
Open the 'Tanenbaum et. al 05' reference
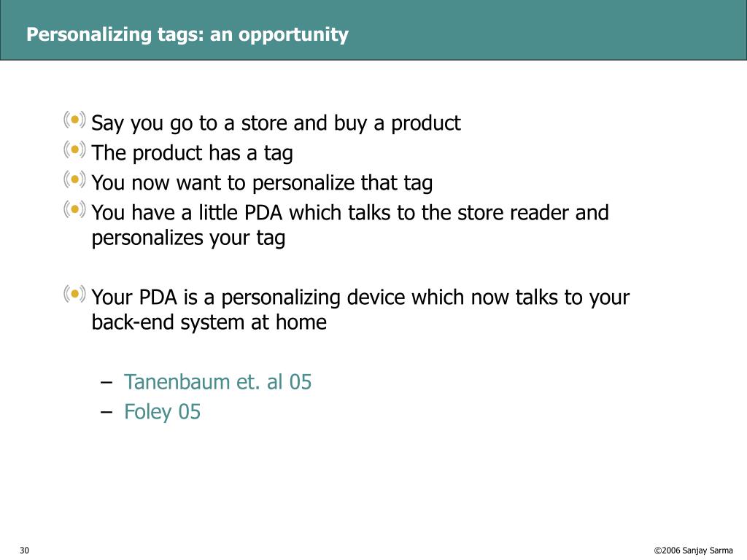pos(217,382)
